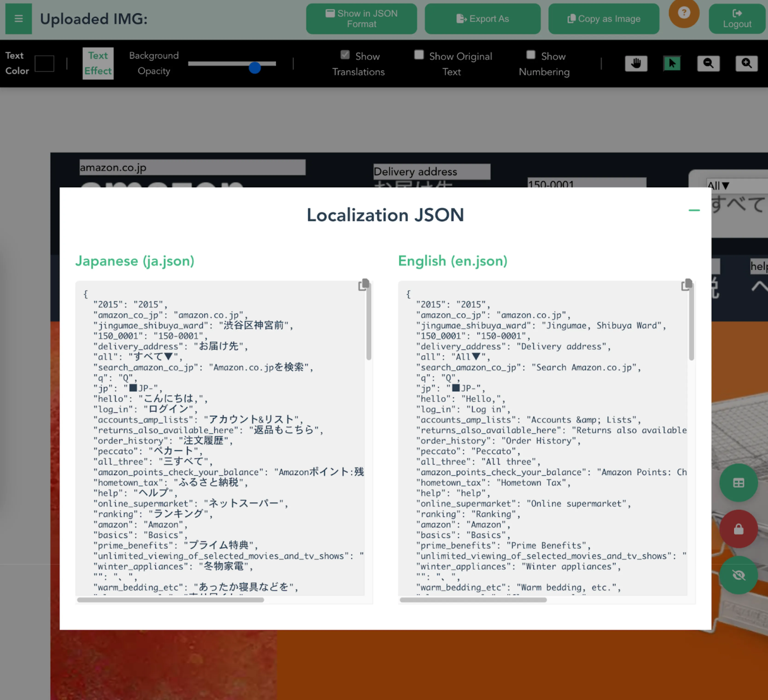
Task: Click the amazon.co.jp overlay text box
Action: tap(192, 167)
